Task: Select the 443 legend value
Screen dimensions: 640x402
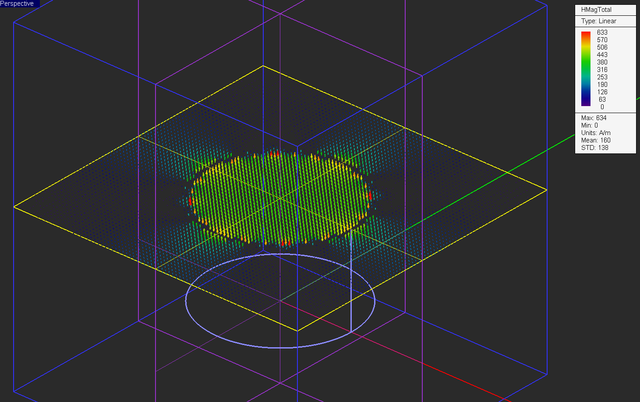Action: pyautogui.click(x=602, y=55)
